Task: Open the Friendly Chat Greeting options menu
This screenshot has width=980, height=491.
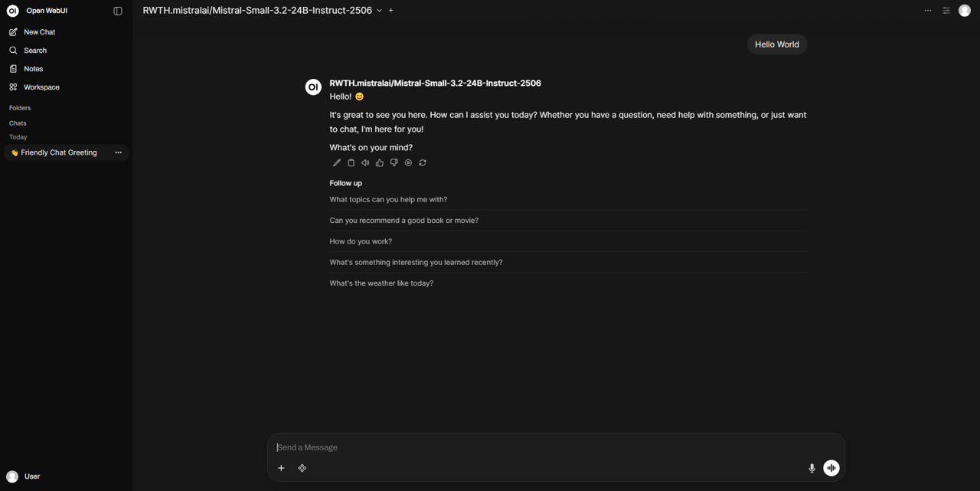Action: (x=118, y=152)
